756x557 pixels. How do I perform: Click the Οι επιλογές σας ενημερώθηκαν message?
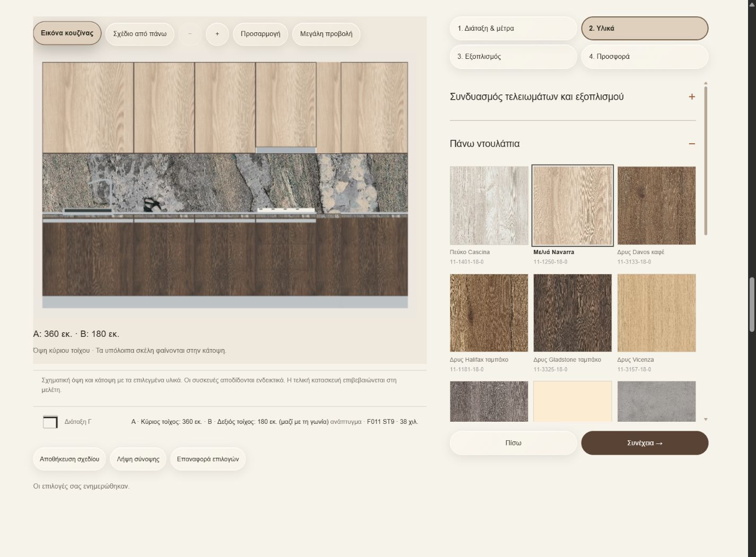[x=81, y=486]
